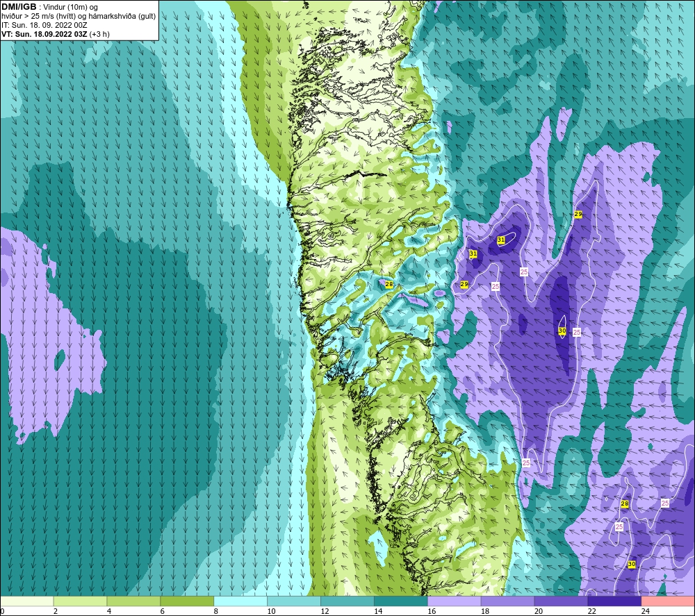Click the legend scale value "20"

click(539, 611)
